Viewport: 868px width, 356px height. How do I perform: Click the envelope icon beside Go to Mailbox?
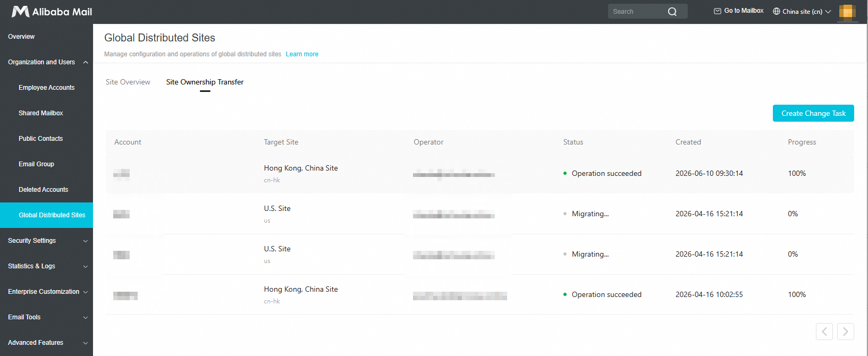coord(718,11)
